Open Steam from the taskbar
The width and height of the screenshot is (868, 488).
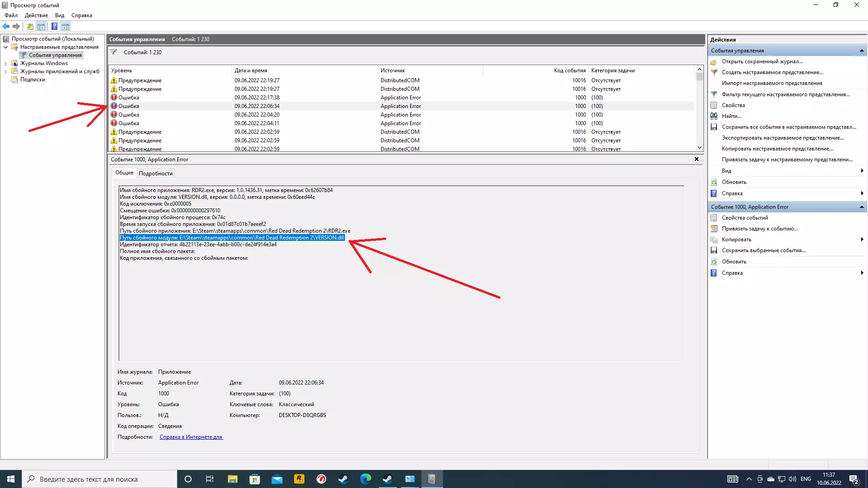(343, 479)
